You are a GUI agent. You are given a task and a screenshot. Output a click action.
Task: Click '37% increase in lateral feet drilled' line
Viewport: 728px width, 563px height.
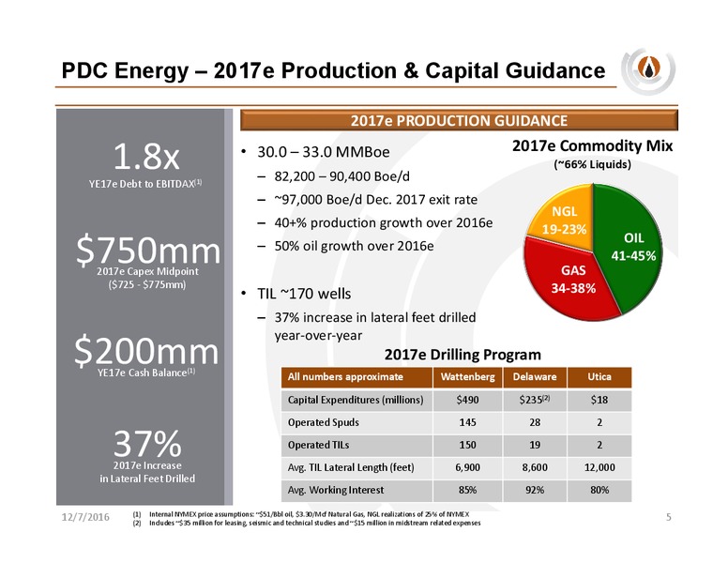(x=374, y=317)
